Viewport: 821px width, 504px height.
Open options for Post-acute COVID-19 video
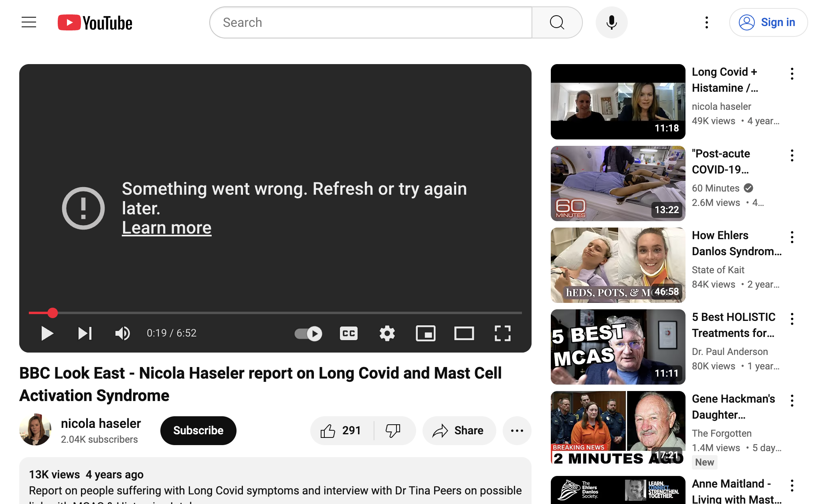[792, 155]
